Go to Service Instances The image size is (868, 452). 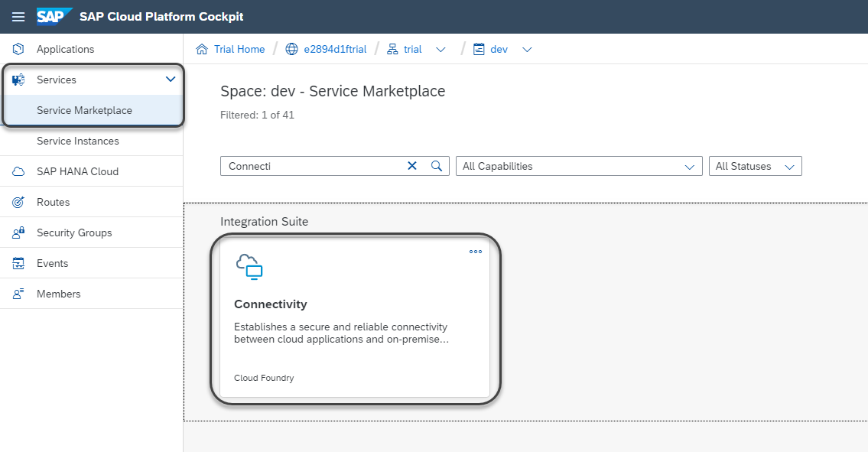pos(91,141)
